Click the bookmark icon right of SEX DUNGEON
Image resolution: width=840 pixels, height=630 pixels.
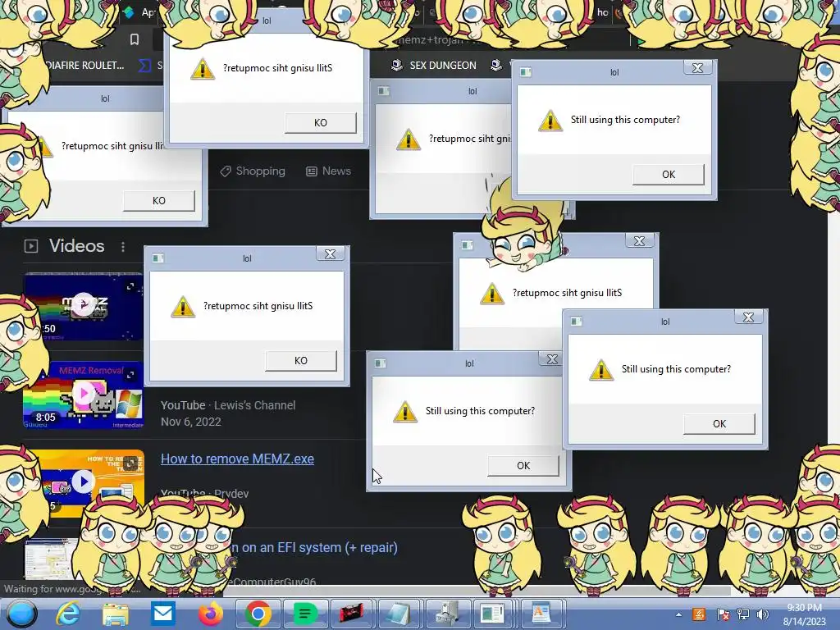click(x=496, y=66)
